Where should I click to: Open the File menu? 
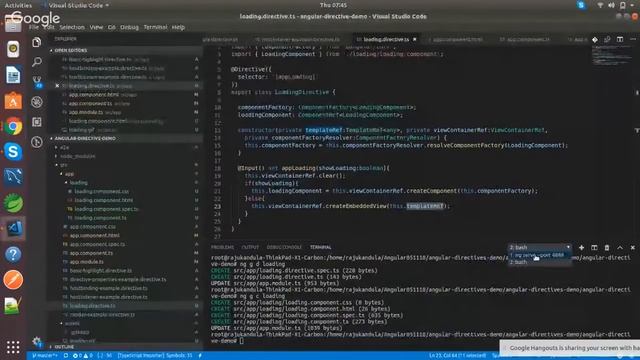(x=33, y=27)
